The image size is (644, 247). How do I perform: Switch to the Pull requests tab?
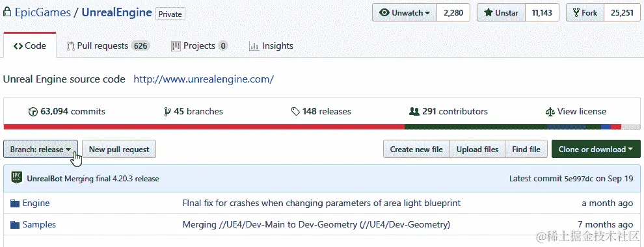(108, 46)
